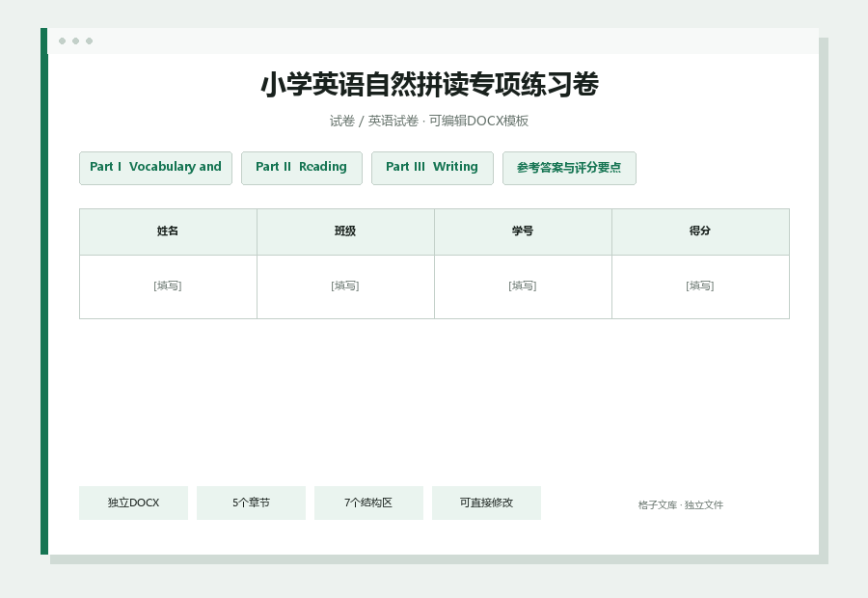This screenshot has height=598, width=868.
Task: Click the [填写] cell under 班级
Action: 345,286
